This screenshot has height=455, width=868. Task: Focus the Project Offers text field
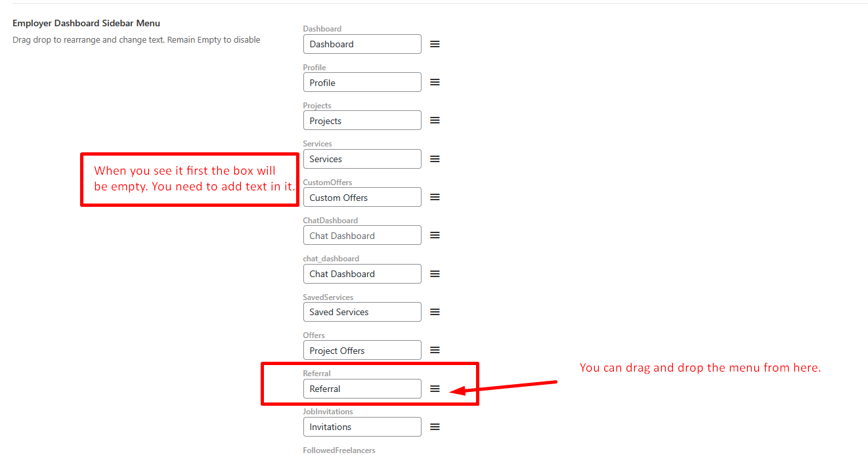coord(362,350)
